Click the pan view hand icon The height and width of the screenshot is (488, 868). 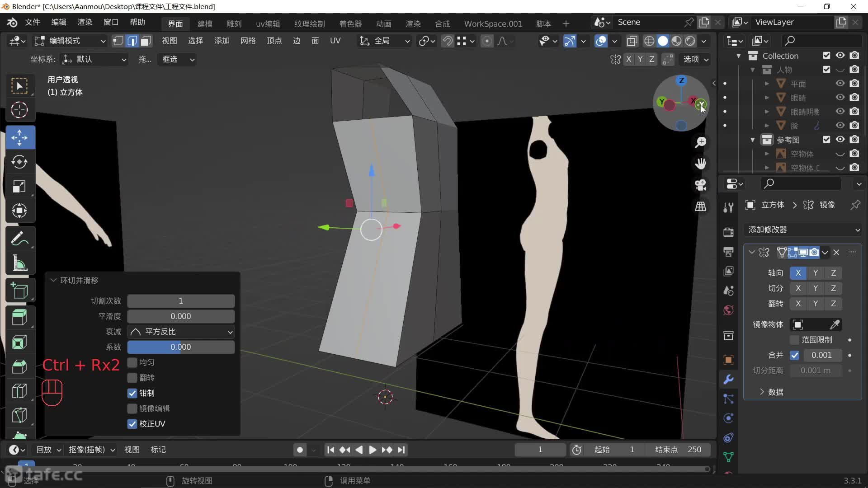pos(701,164)
